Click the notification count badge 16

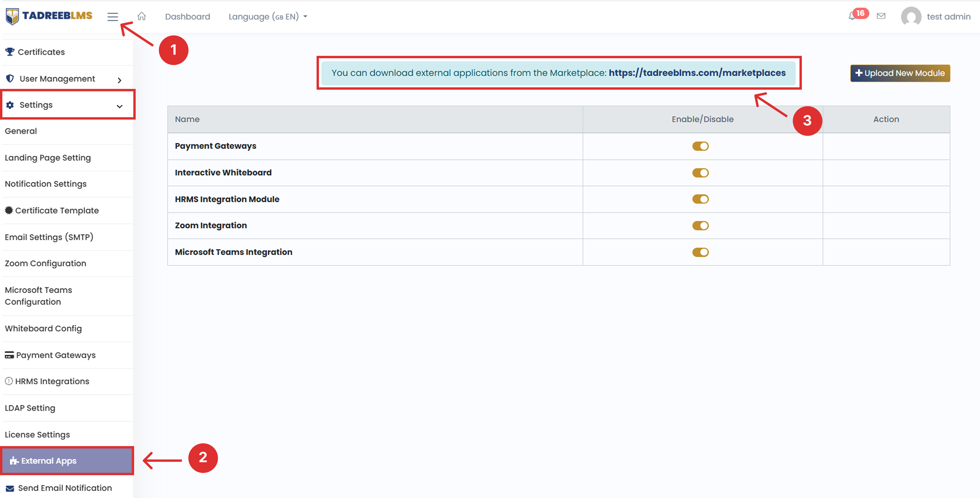coord(860,13)
